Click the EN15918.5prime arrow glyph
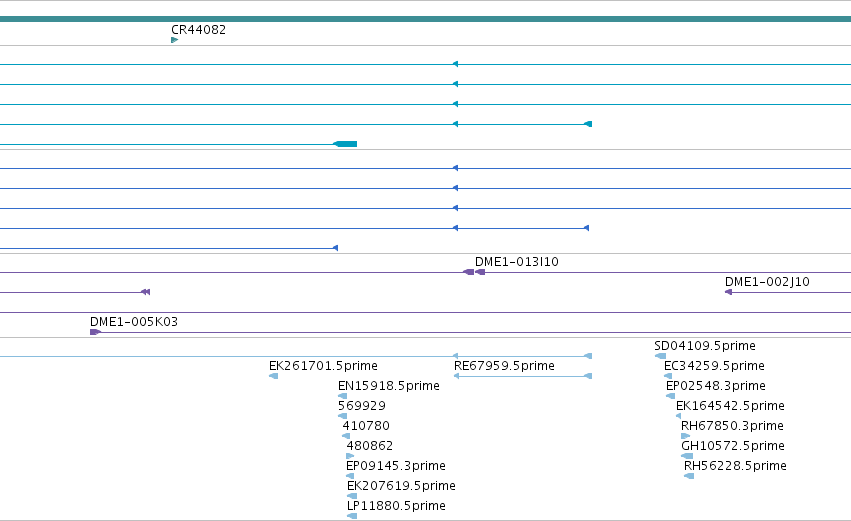851x521 pixels. point(342,396)
